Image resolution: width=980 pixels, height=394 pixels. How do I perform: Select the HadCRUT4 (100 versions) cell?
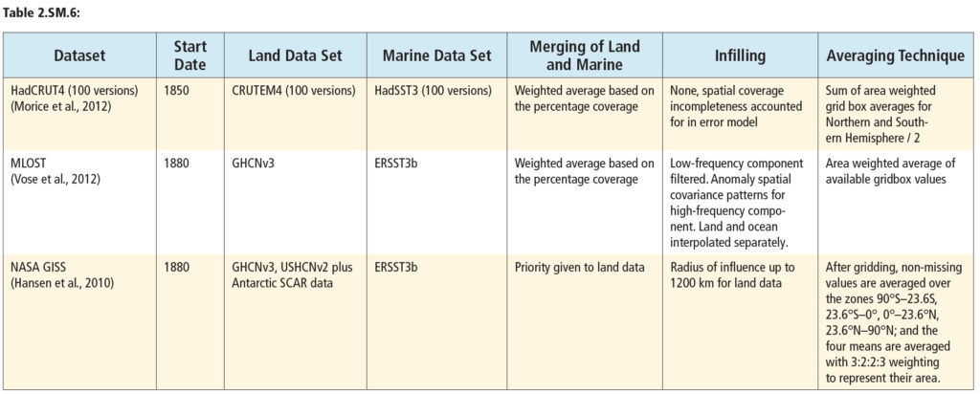tap(74, 91)
